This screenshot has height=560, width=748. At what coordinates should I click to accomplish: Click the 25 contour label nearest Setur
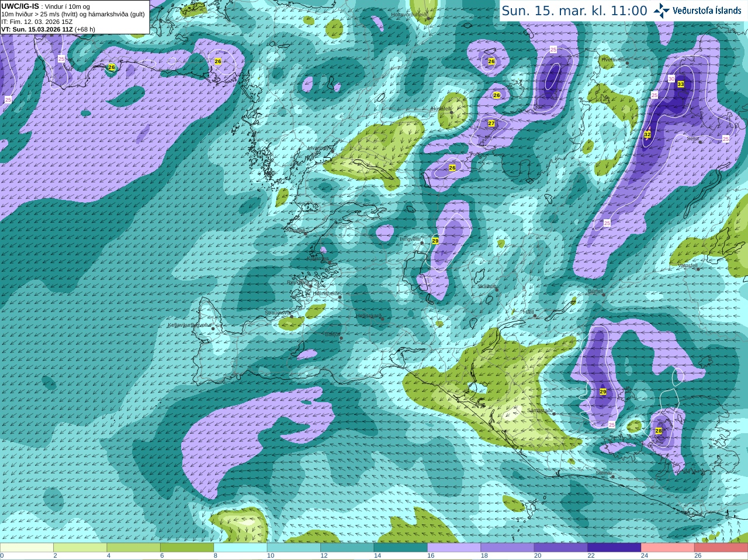pos(726,139)
